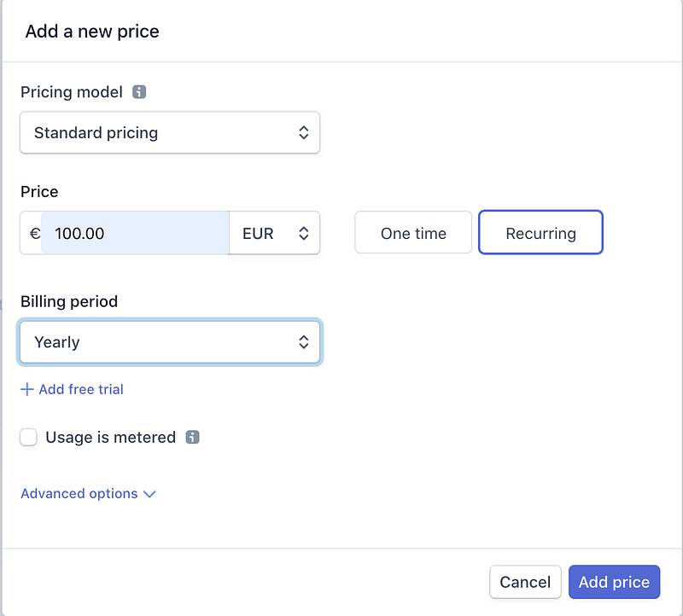Click the Standard pricing selector arrows
The image size is (683, 616).
304,132
